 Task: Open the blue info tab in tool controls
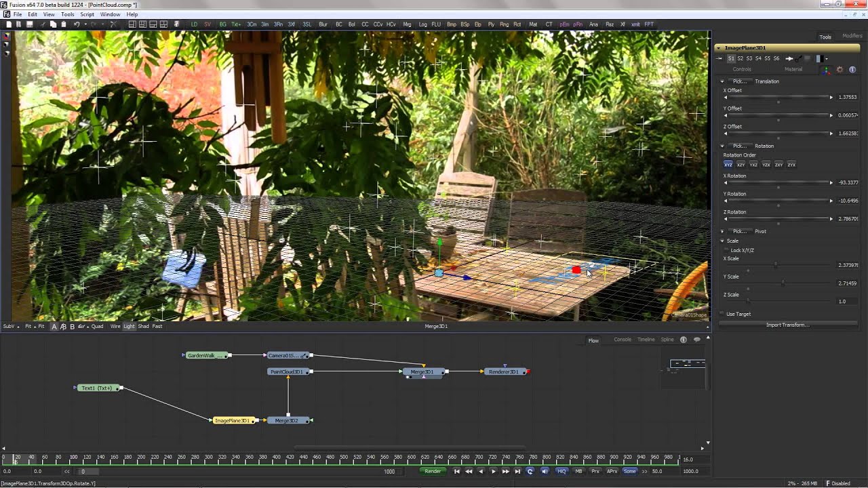pyautogui.click(x=852, y=70)
